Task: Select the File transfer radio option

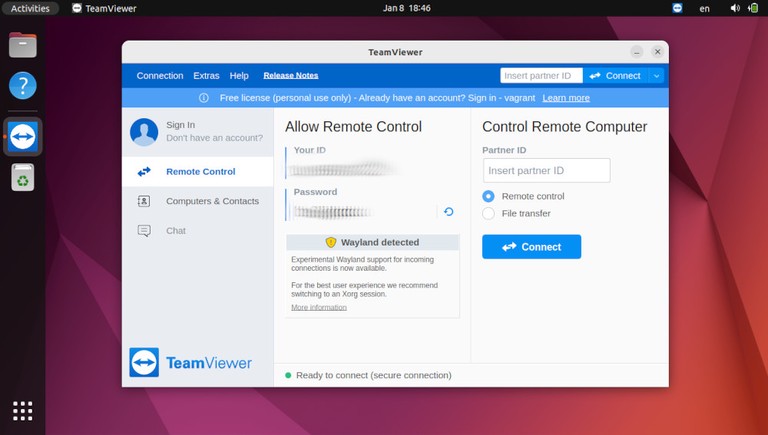Action: click(488, 213)
